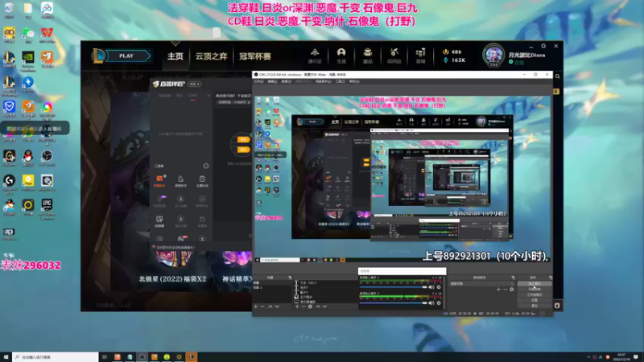Viewport: 644px width, 362px height.
Task: Open the 工具 menu in OBS
Action: pyautogui.click(x=340, y=82)
